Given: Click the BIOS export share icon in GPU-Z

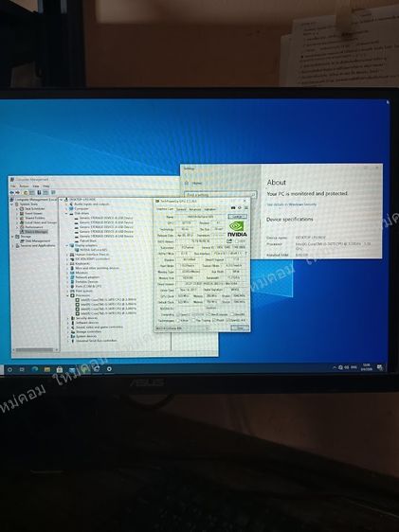Looking at the screenshot, I should point(229,241).
